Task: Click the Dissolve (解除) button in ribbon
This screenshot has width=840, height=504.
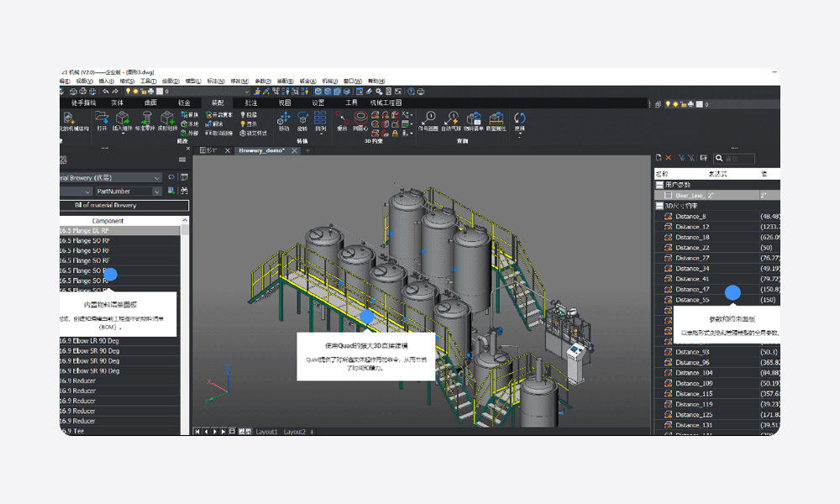Action: point(214,123)
